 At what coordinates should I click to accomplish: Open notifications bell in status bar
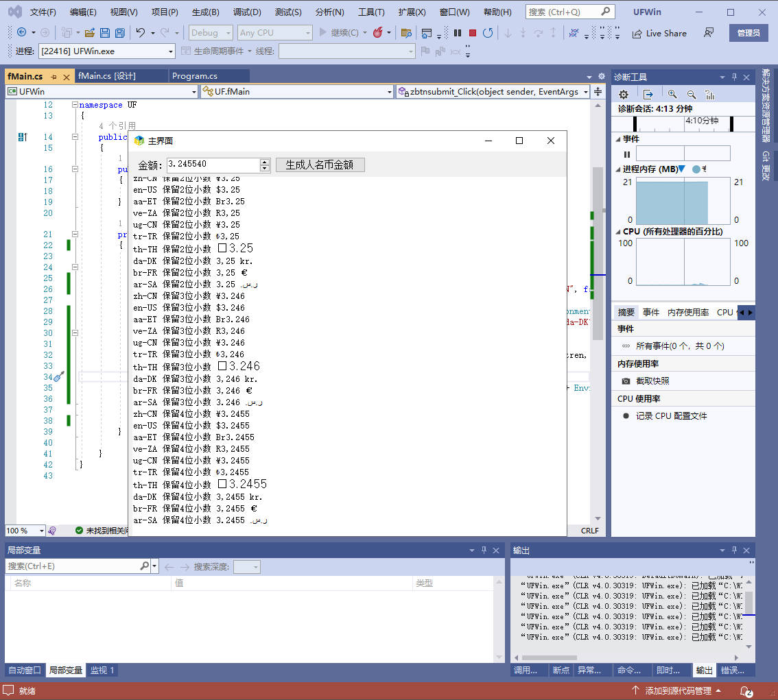[746, 691]
